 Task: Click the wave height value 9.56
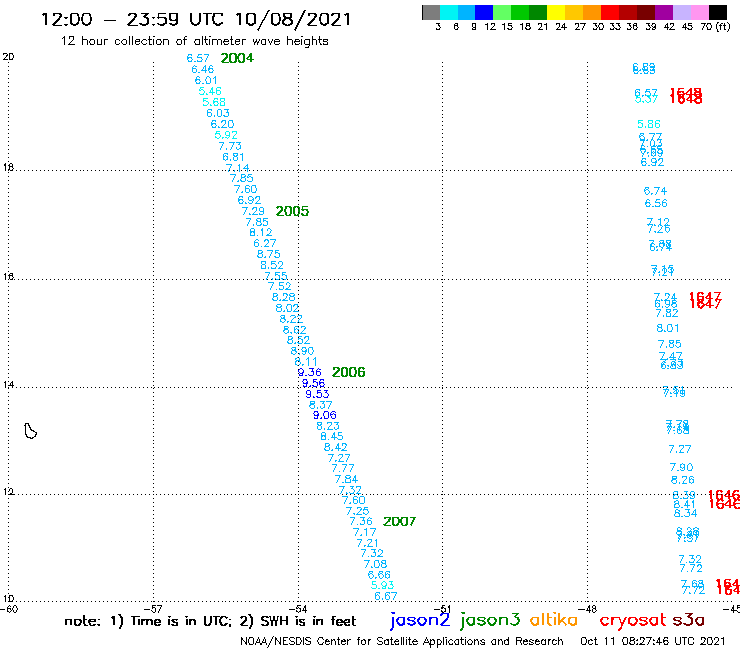pyautogui.click(x=313, y=383)
